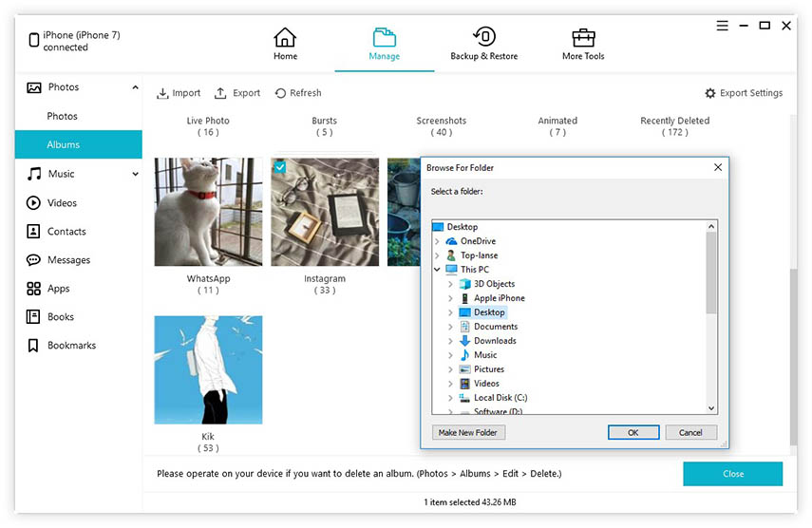Image resolution: width=812 pixels, height=528 pixels.
Task: Select Local Disk (C:) in tree
Action: point(500,398)
